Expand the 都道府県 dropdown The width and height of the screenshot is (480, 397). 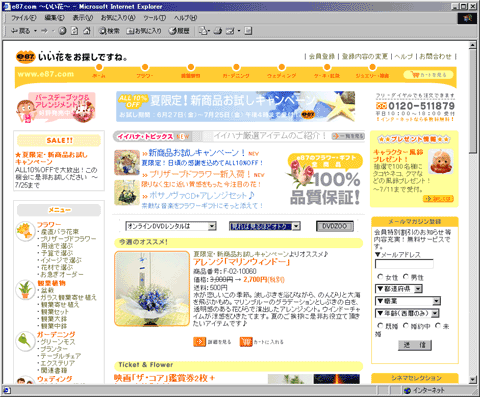pyautogui.click(x=399, y=289)
